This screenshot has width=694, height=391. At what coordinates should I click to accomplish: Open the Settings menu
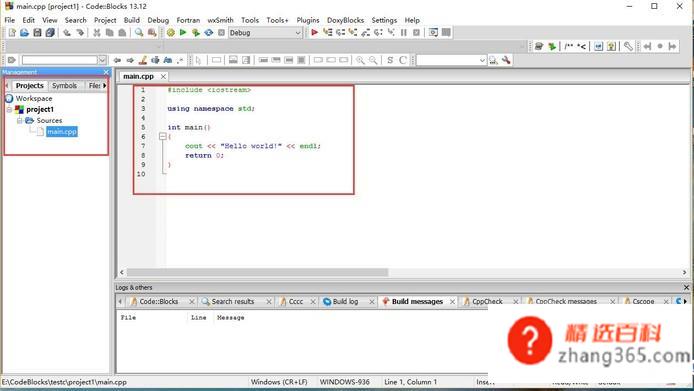pos(384,20)
